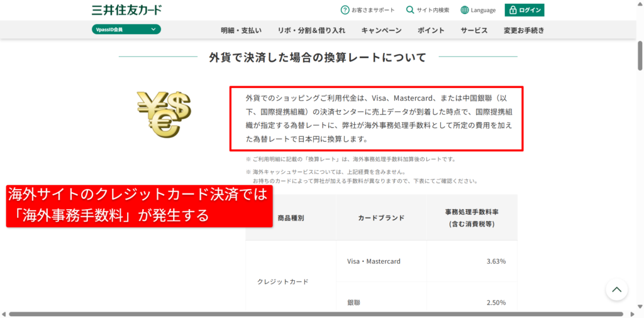The height and width of the screenshot is (318, 644).
Task: Click the scrollbar down arrow
Action: pos(640,308)
